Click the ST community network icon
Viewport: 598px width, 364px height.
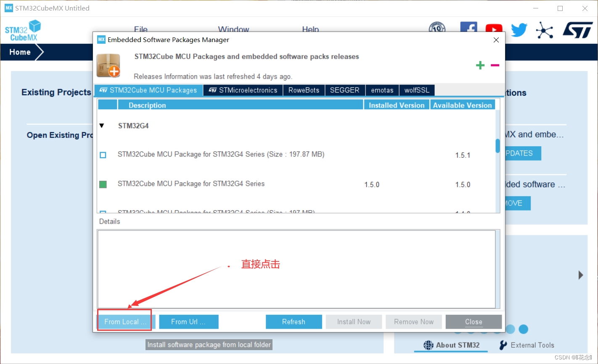(545, 30)
